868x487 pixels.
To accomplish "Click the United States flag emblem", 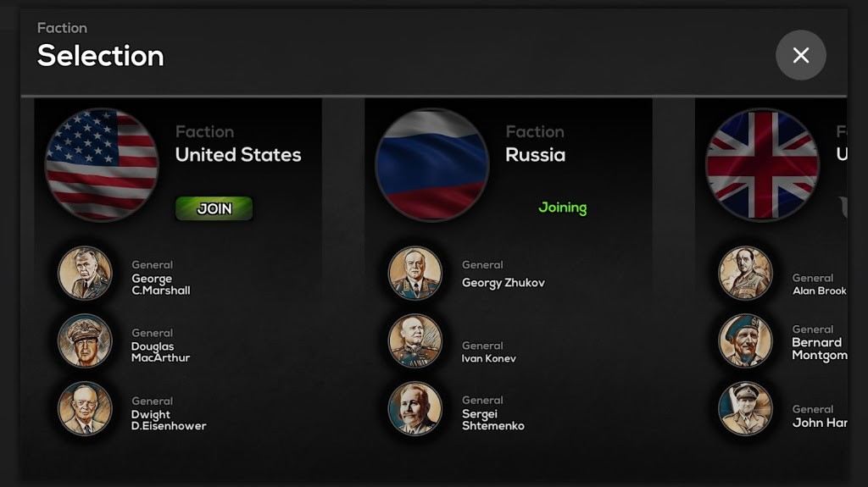I will pyautogui.click(x=102, y=164).
